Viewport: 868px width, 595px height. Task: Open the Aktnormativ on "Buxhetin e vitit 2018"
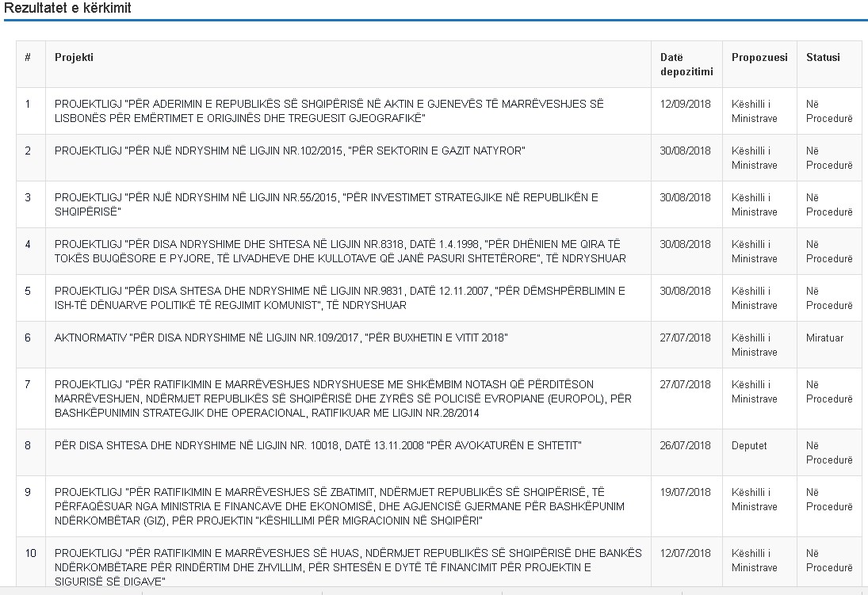pyautogui.click(x=281, y=338)
